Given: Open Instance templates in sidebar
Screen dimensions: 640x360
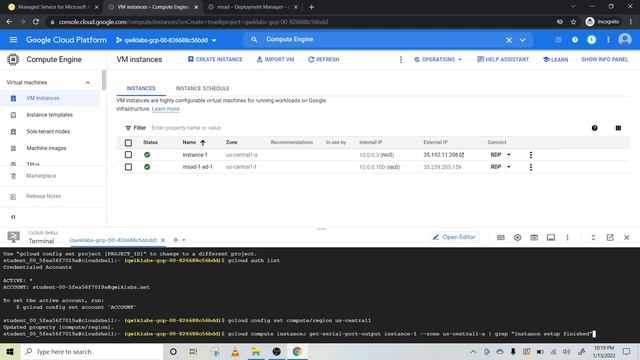Looking at the screenshot, I should [50, 115].
